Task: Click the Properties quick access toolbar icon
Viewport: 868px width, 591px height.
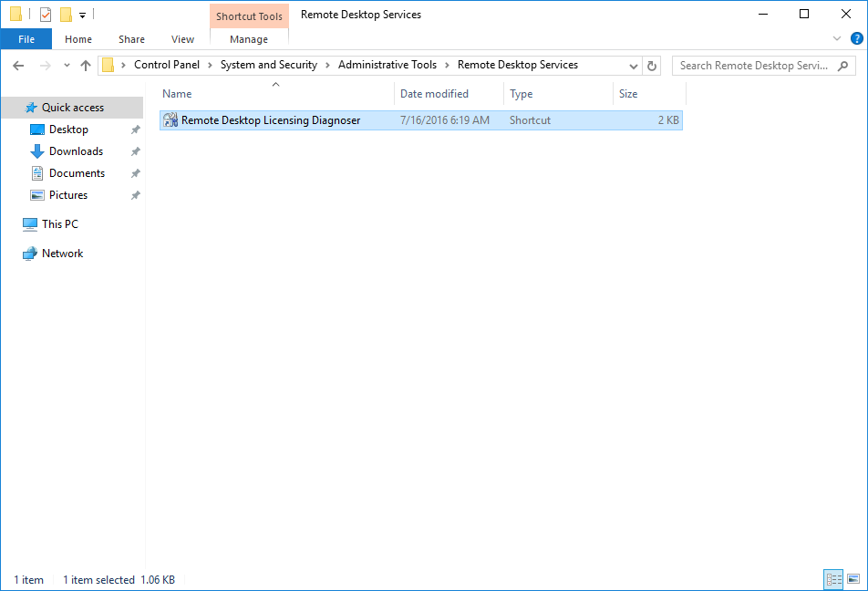Action: click(x=46, y=15)
